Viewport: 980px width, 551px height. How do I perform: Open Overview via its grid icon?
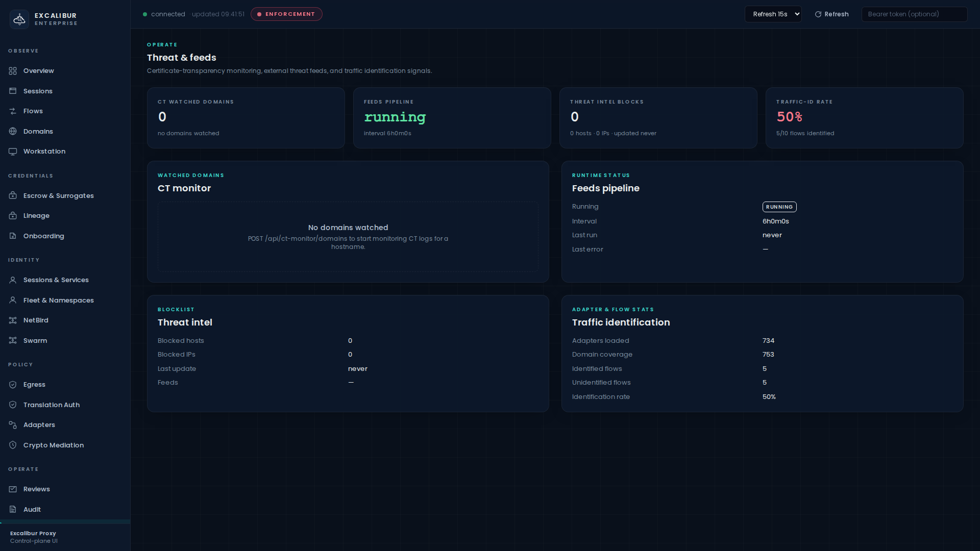[13, 71]
